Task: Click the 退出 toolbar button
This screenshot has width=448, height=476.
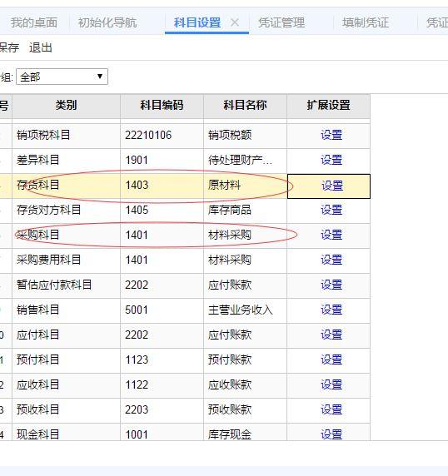Action: tap(41, 48)
